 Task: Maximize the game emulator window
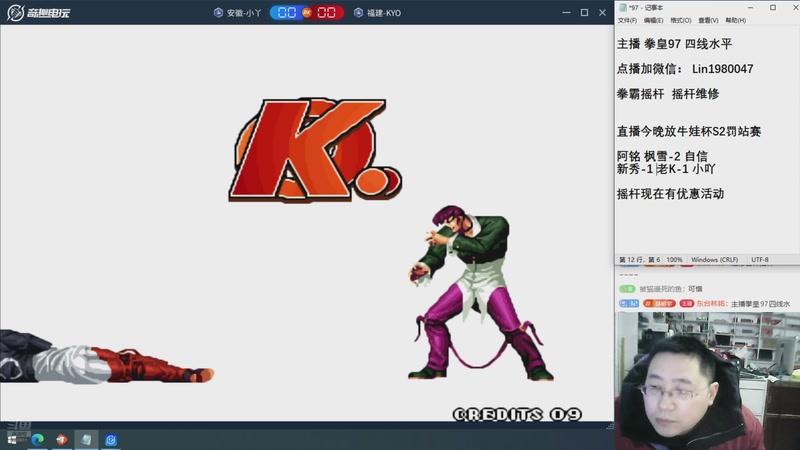pos(585,13)
